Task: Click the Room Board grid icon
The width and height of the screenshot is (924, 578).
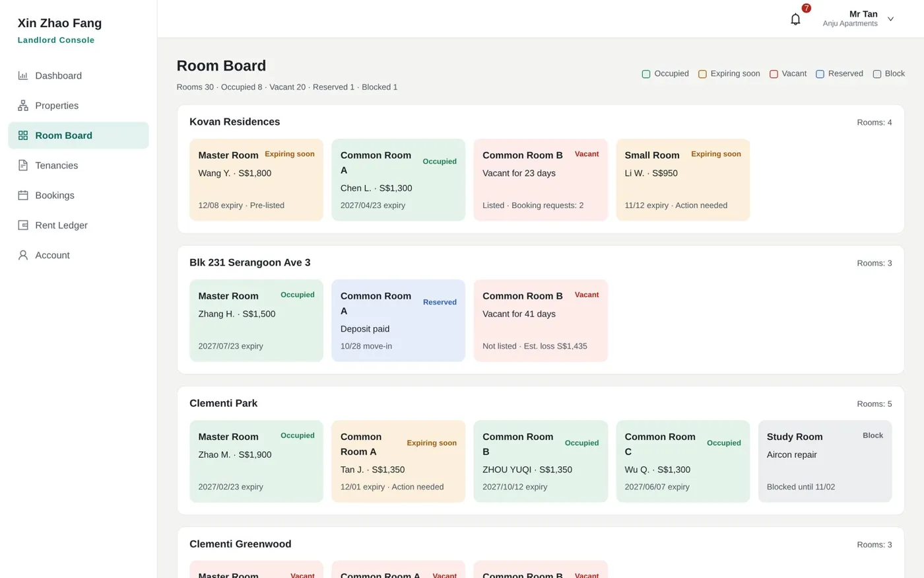Action: (23, 135)
